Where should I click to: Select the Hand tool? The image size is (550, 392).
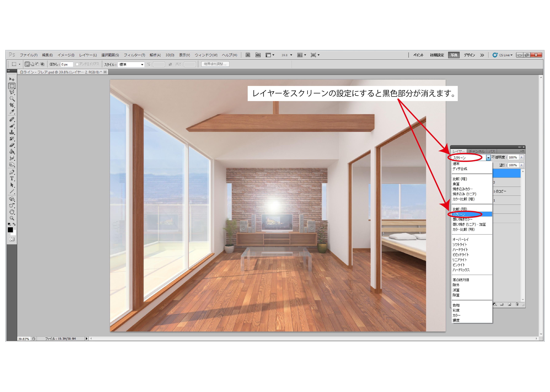pyautogui.click(x=12, y=212)
